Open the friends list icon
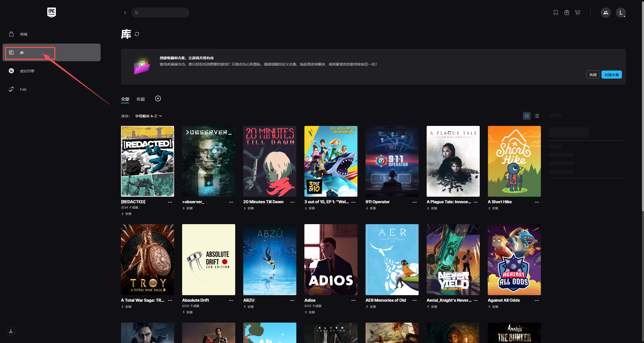 pos(606,13)
